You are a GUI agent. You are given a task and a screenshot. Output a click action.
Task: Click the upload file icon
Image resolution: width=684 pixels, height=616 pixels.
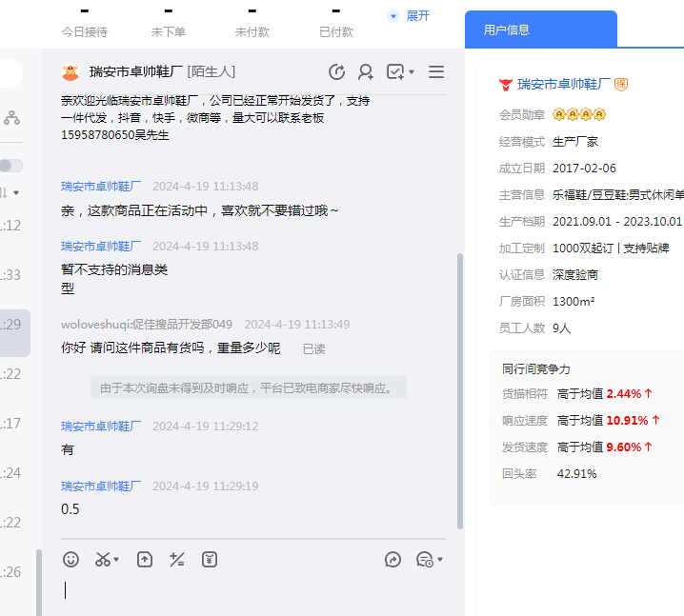click(x=144, y=560)
